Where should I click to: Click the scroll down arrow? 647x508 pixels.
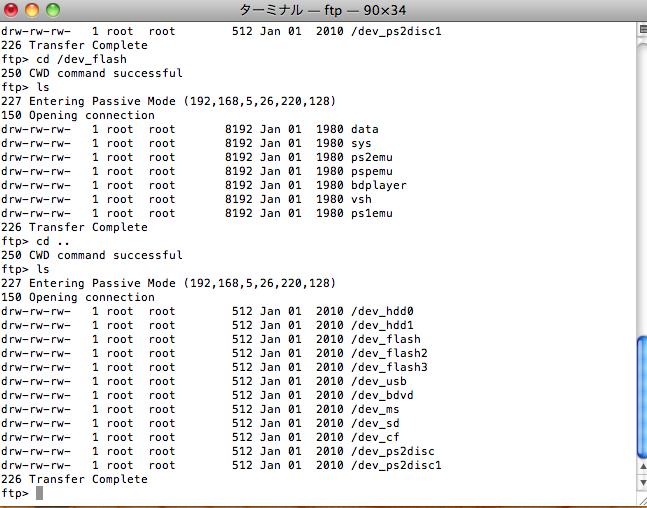[643, 482]
